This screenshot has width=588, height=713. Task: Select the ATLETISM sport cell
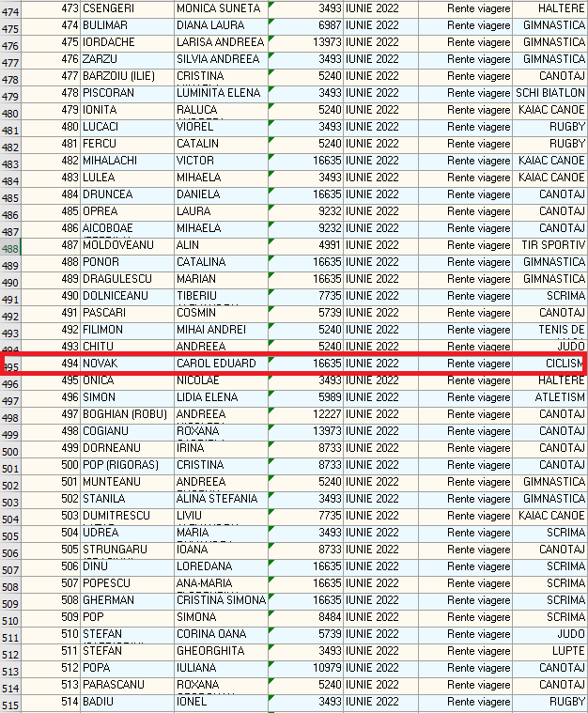[549, 397]
